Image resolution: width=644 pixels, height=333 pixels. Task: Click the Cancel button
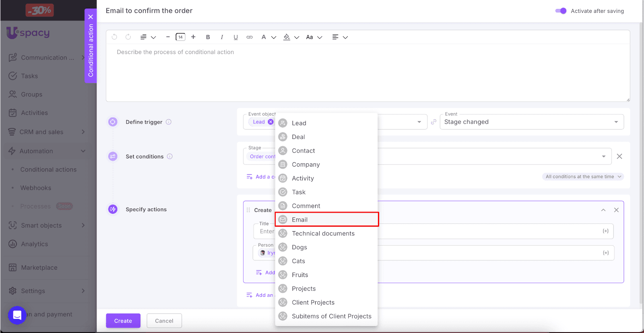pyautogui.click(x=164, y=321)
